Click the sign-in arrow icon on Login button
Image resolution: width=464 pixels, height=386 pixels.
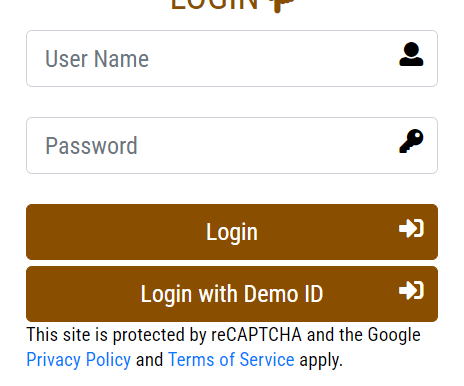[411, 228]
